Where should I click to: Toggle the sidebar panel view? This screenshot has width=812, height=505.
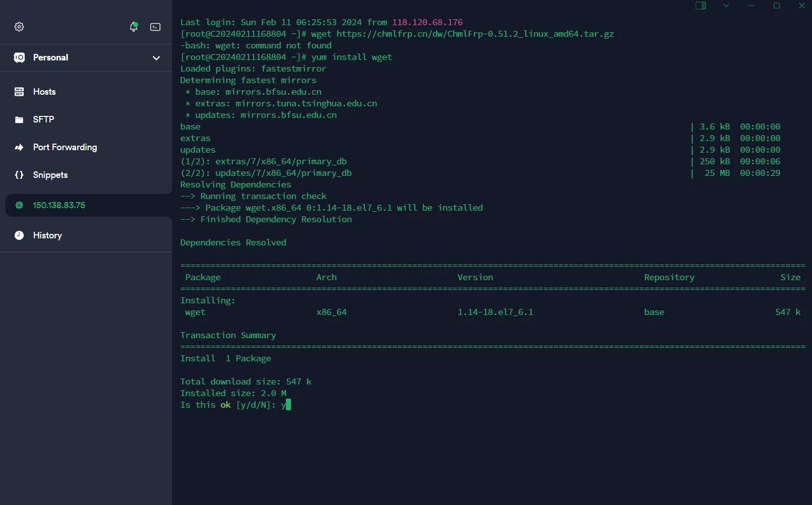click(x=701, y=6)
